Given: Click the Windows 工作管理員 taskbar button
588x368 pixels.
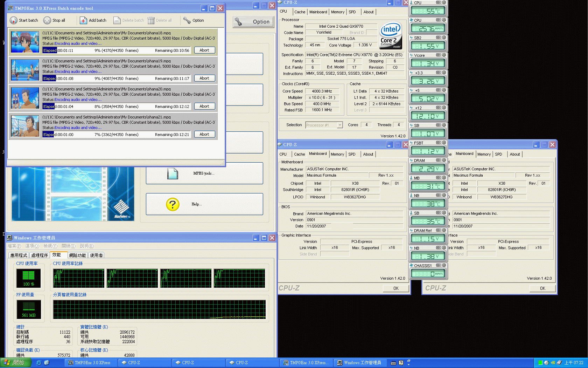Looking at the screenshot, I should click(360, 363).
